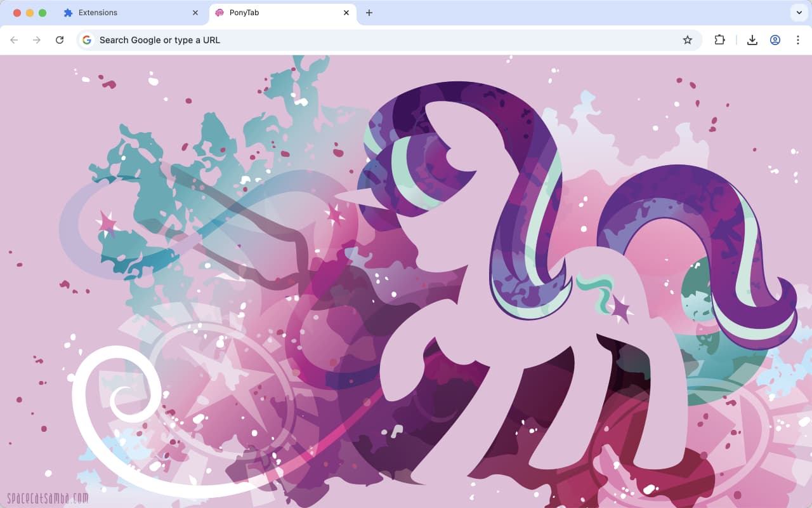812x508 pixels.
Task: Bookmark this tab with star icon
Action: (x=688, y=40)
